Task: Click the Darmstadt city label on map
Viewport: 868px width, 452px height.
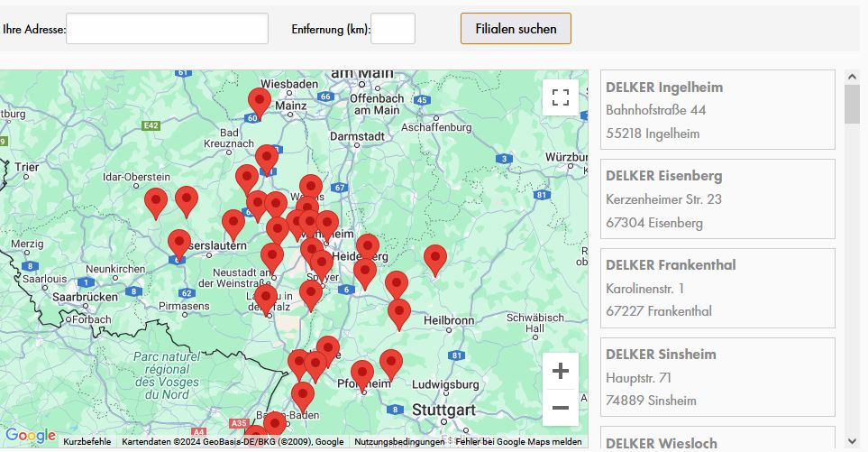Action: [357, 136]
